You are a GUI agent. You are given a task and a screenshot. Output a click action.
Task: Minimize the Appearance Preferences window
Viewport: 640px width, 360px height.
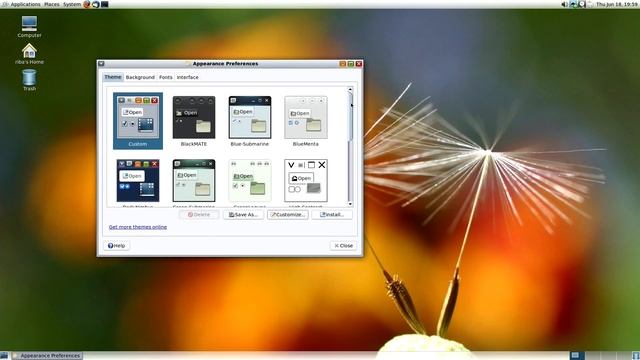coord(342,64)
